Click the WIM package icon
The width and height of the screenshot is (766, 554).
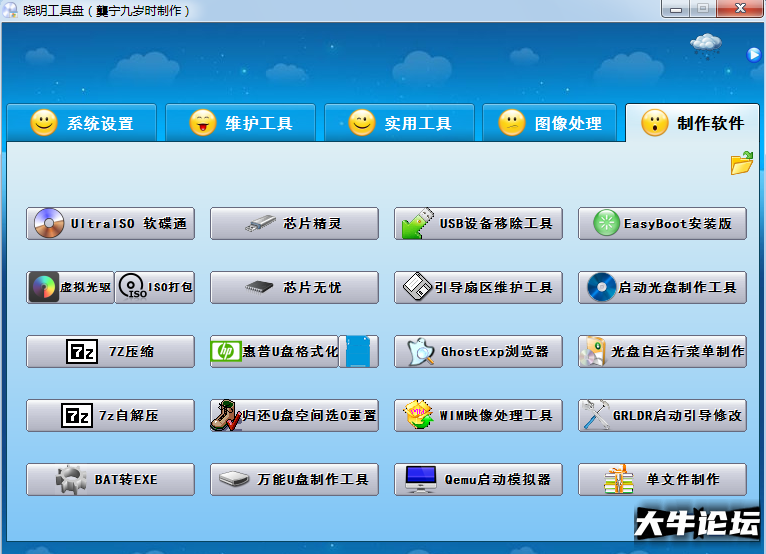coord(418,414)
